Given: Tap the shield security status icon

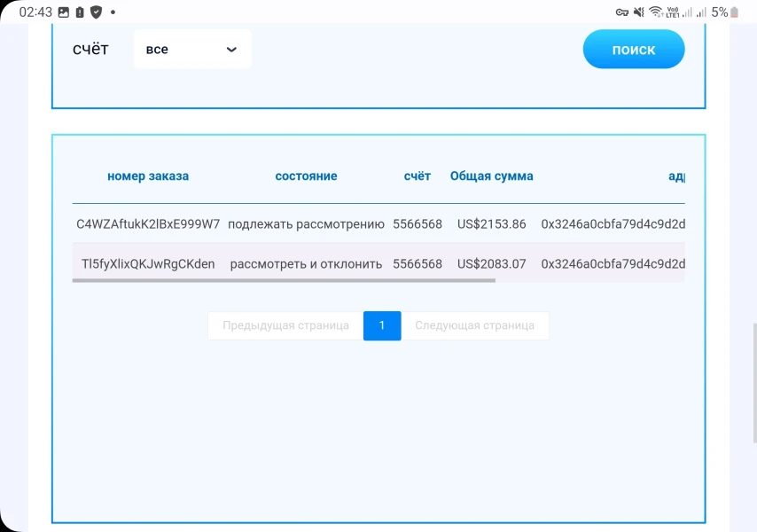Looking at the screenshot, I should point(96,12).
